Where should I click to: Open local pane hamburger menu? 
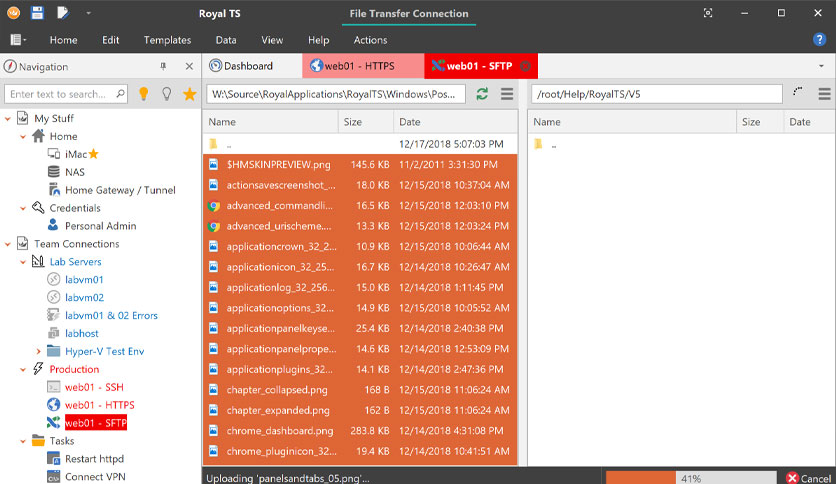coord(507,94)
